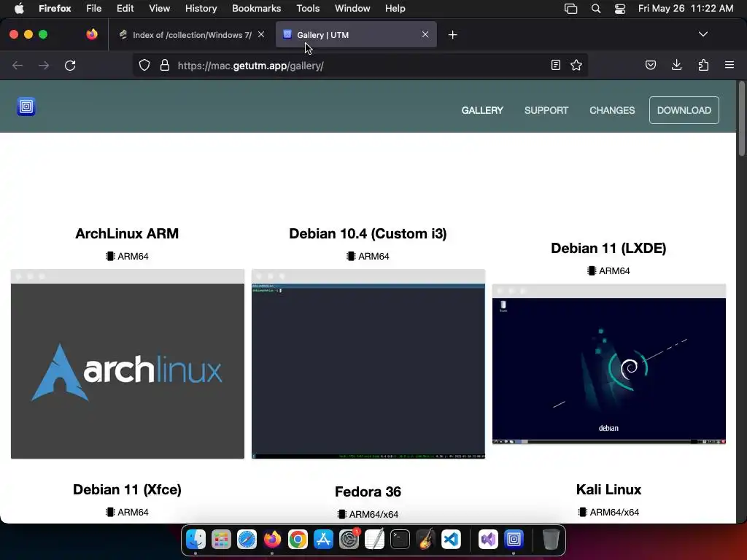
Task: Click the browser forward arrow
Action: point(44,65)
